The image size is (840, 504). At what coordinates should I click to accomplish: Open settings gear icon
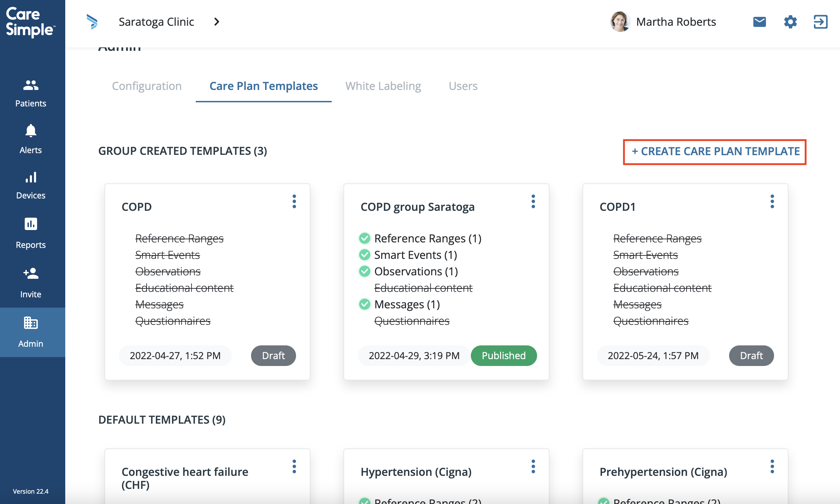click(x=790, y=22)
